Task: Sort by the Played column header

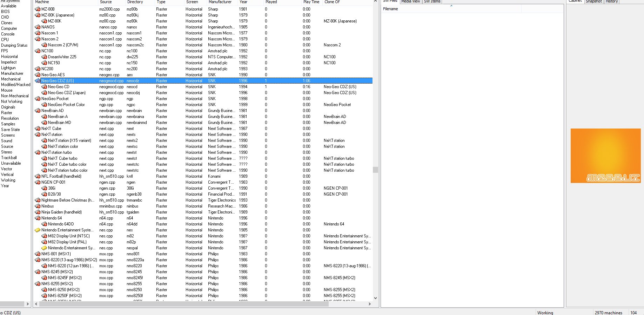Action: [282, 2]
